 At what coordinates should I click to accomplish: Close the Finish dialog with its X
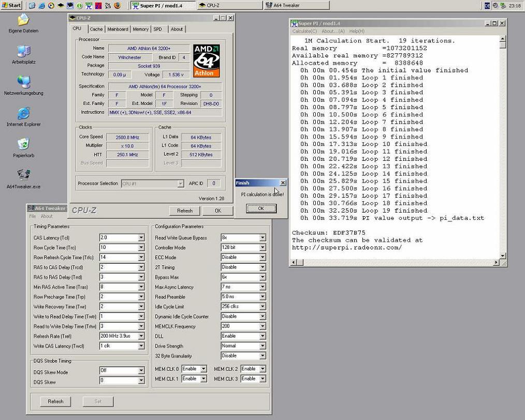(283, 183)
